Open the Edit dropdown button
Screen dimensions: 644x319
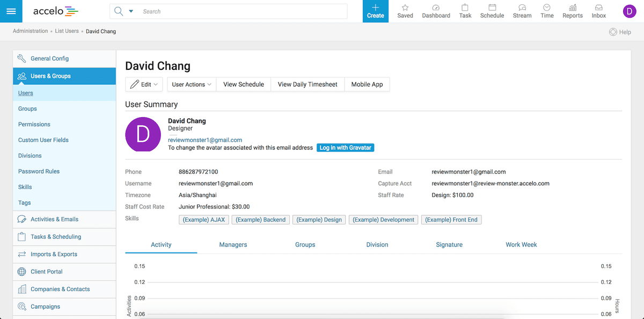[144, 84]
